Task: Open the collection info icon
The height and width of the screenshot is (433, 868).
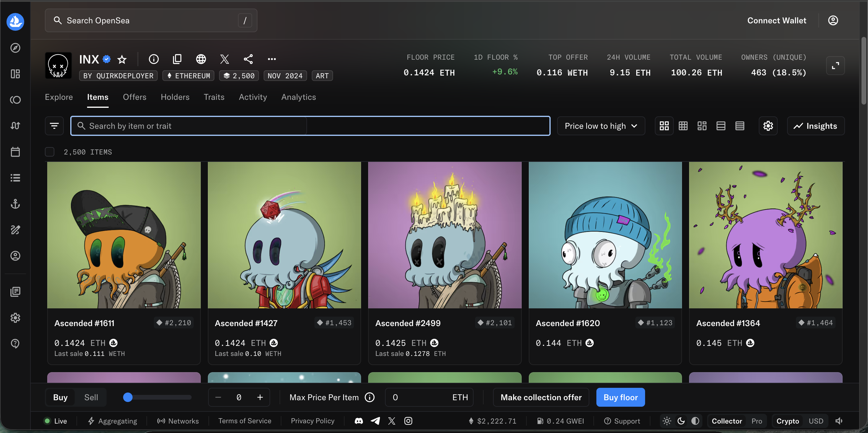Action: [154, 59]
